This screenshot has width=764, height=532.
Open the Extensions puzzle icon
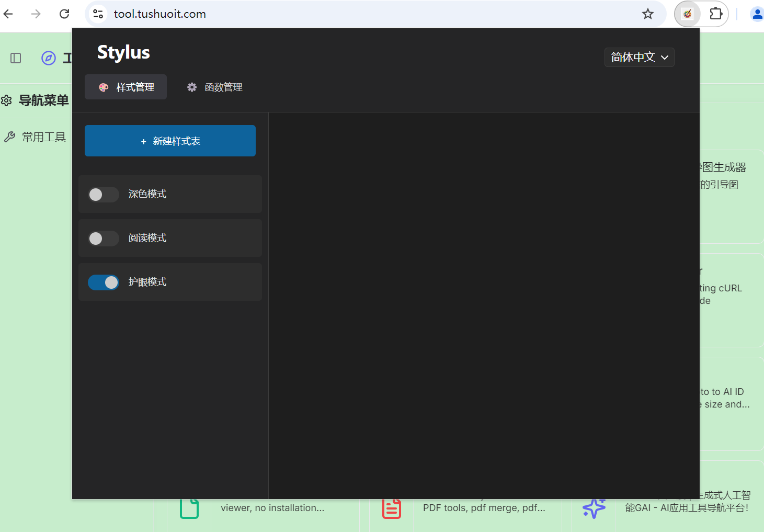[716, 14]
